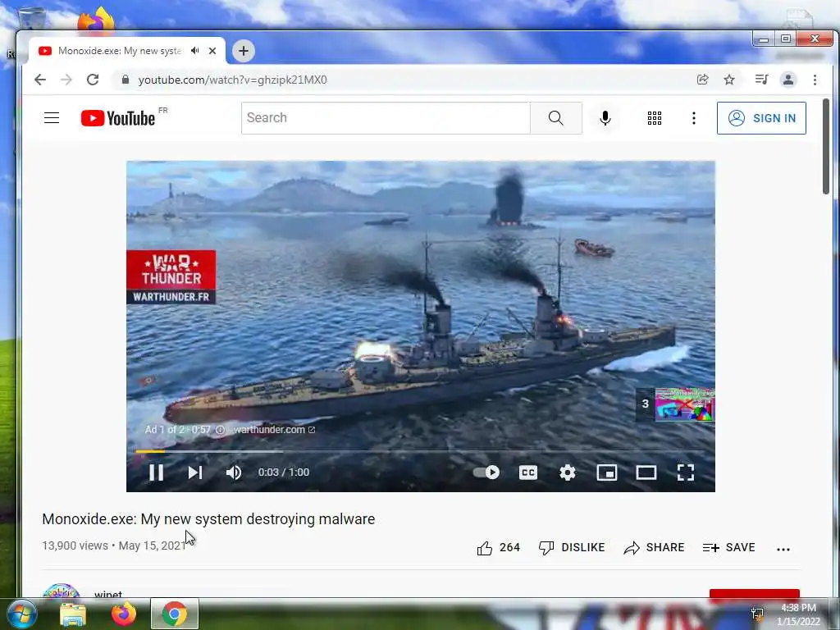This screenshot has height=630, width=840.
Task: Click the upcoming Monoxide video thumbnail
Action: pos(685,404)
